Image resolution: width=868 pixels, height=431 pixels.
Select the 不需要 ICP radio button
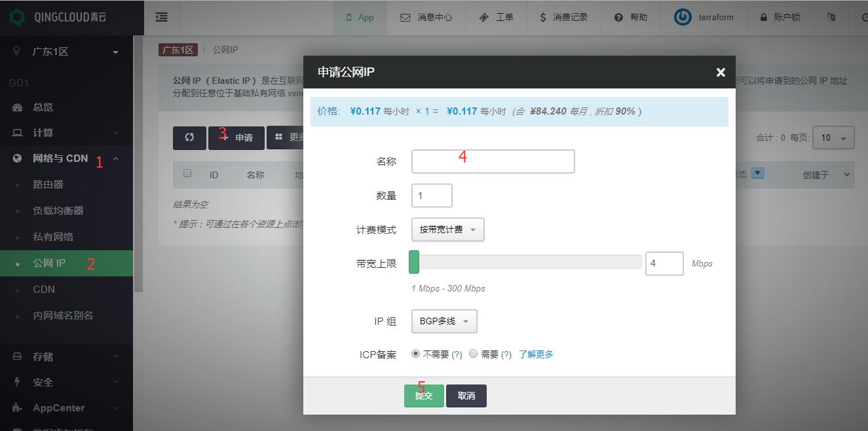click(x=415, y=354)
